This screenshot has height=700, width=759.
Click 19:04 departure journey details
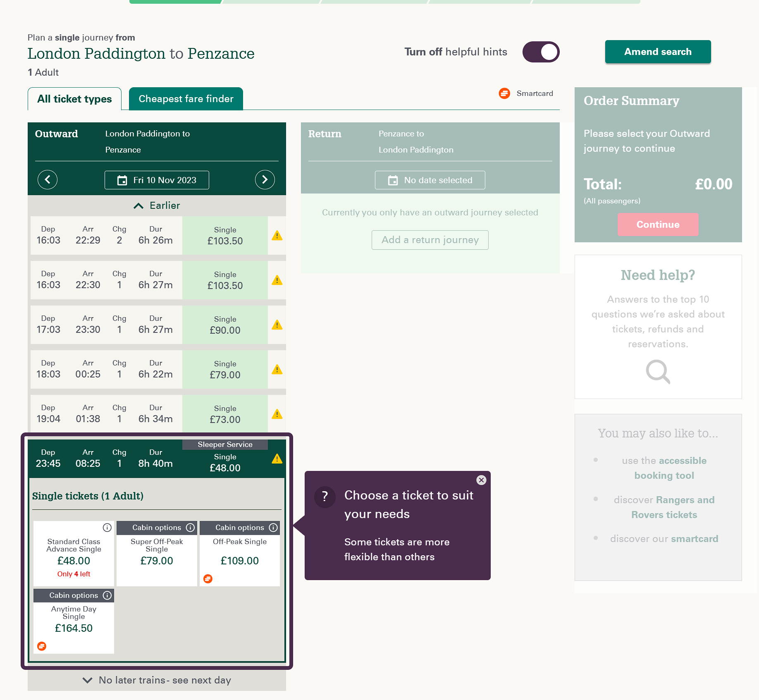[106, 414]
